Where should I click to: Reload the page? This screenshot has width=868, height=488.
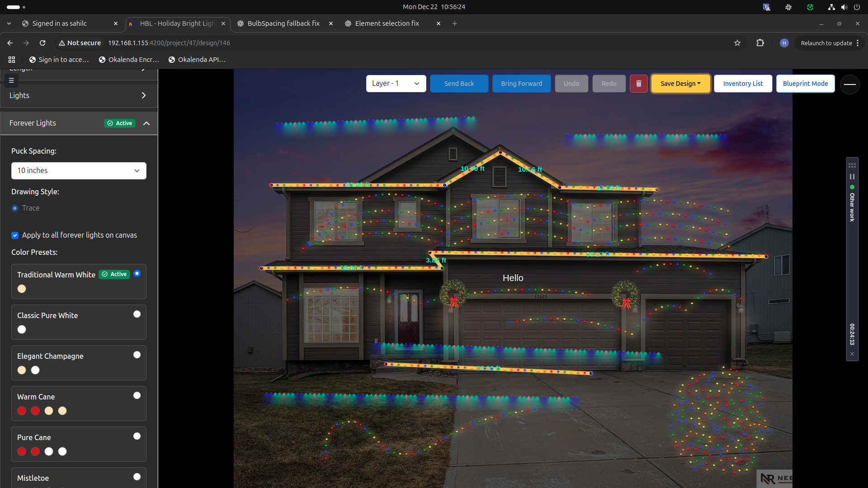(x=42, y=43)
